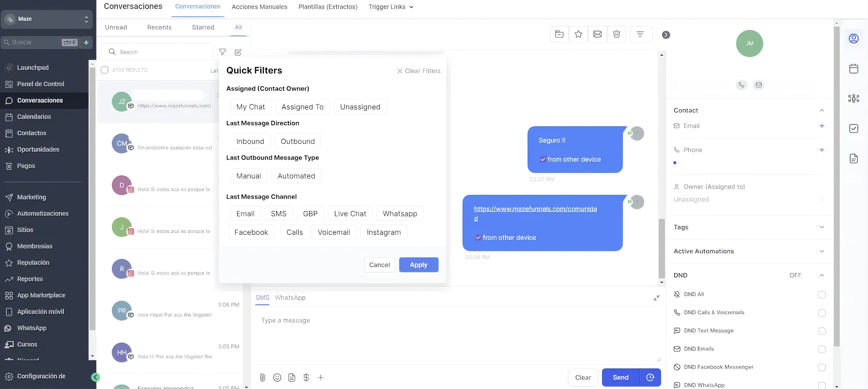The width and height of the screenshot is (868, 389).
Task: Open the conversation list filter funnel icon
Action: (x=222, y=52)
